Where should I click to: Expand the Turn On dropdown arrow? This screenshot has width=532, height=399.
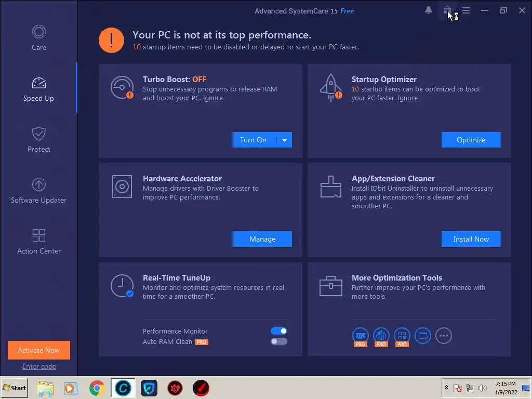coord(284,140)
